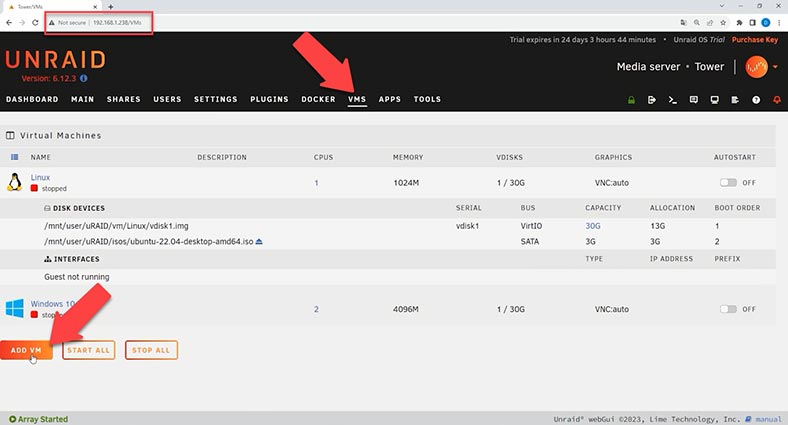The height and width of the screenshot is (425, 788).
Task: Open browser extensions puzzle icon
Action: (x=739, y=23)
